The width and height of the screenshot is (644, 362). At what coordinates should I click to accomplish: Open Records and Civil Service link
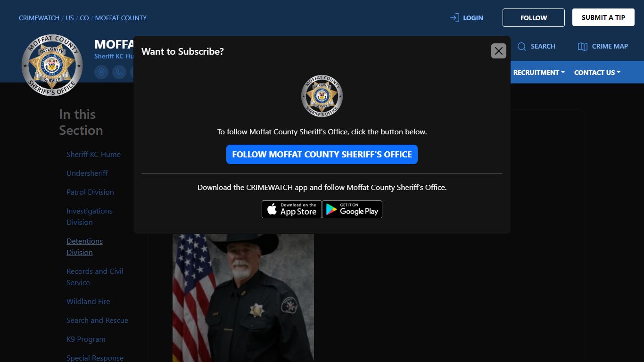[95, 277]
